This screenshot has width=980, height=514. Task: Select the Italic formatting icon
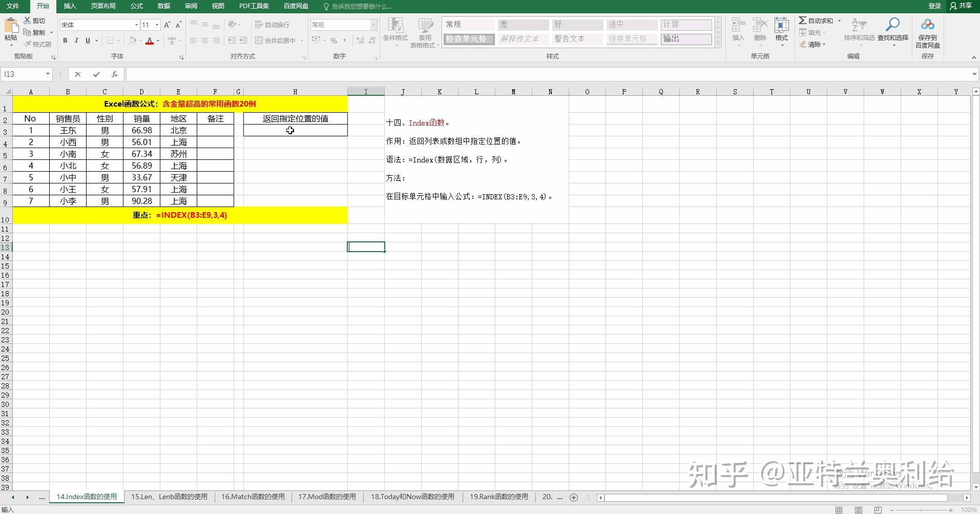pos(76,40)
